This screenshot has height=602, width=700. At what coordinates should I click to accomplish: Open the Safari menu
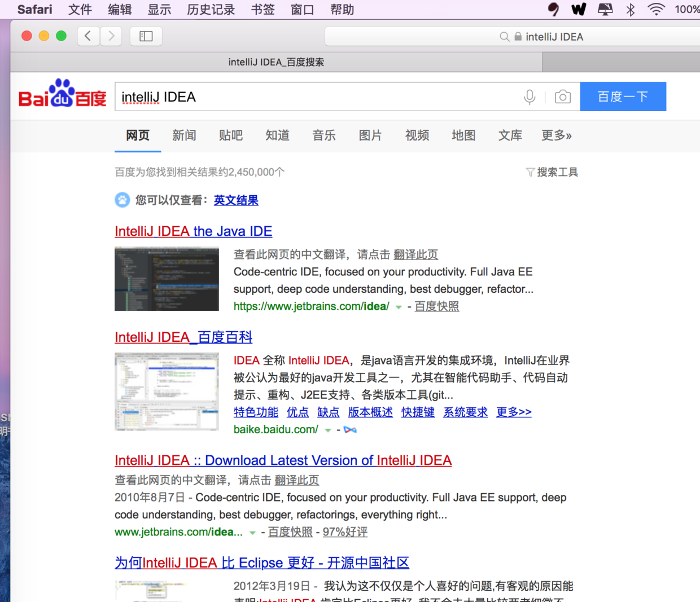34,10
